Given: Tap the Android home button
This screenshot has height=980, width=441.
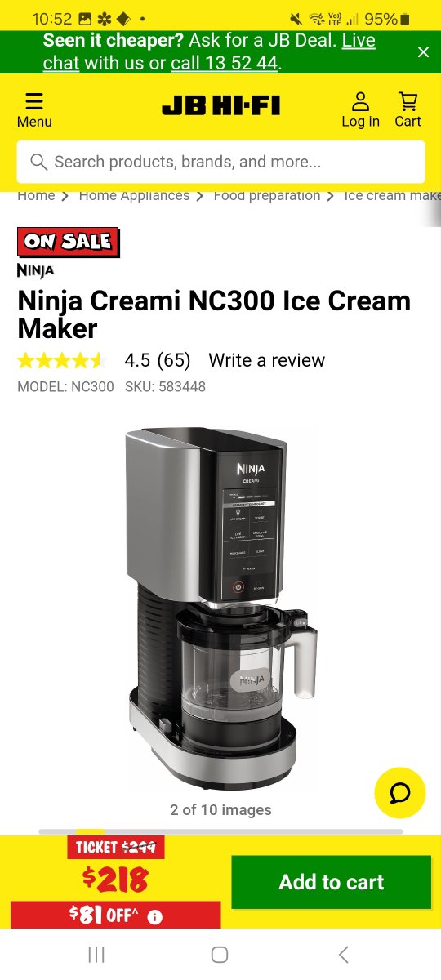Looking at the screenshot, I should 219,955.
